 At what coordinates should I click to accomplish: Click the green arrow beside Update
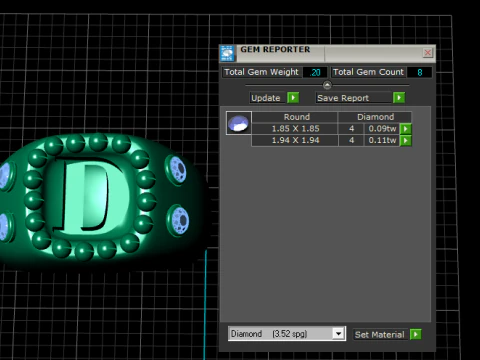[x=293, y=98]
